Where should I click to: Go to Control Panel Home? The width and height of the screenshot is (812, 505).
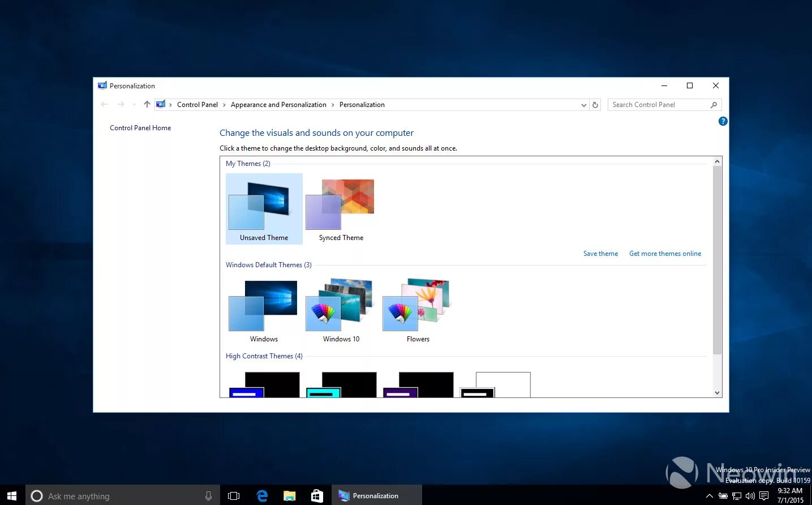pos(140,128)
